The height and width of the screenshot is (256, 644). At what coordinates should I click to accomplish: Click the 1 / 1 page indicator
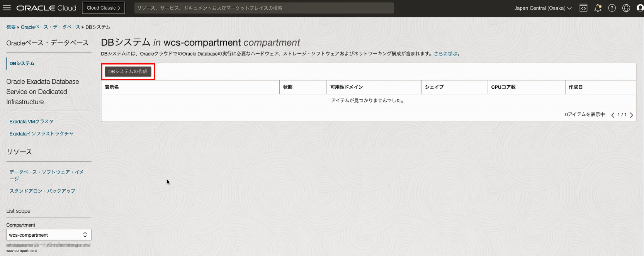point(622,115)
